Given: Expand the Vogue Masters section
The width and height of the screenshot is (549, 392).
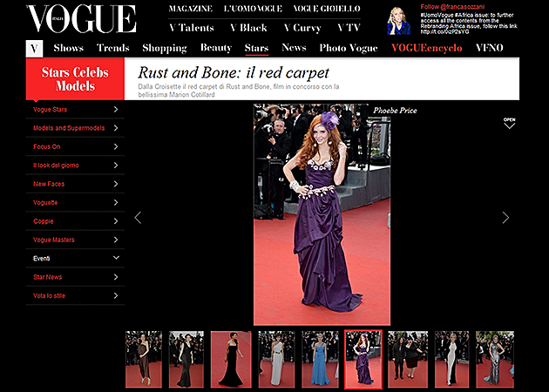Looking at the screenshot, I should pyautogui.click(x=116, y=240).
